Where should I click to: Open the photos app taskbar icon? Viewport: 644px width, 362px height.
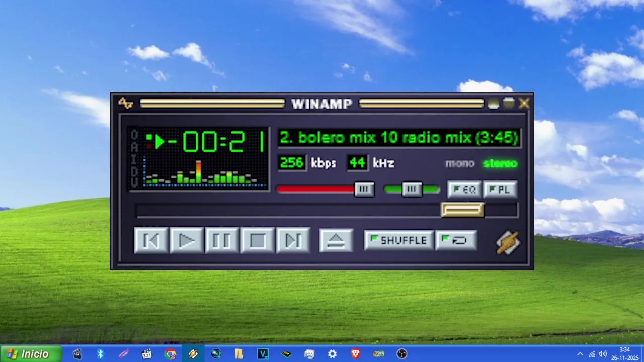coord(309,354)
